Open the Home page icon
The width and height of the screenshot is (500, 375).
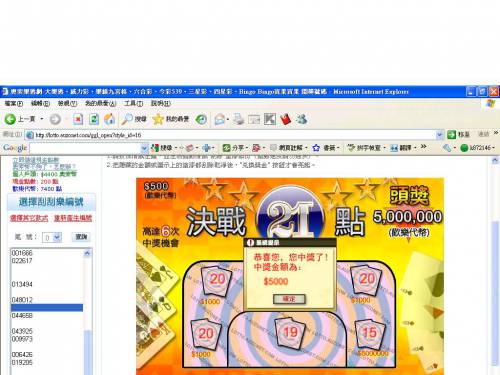(x=110, y=119)
